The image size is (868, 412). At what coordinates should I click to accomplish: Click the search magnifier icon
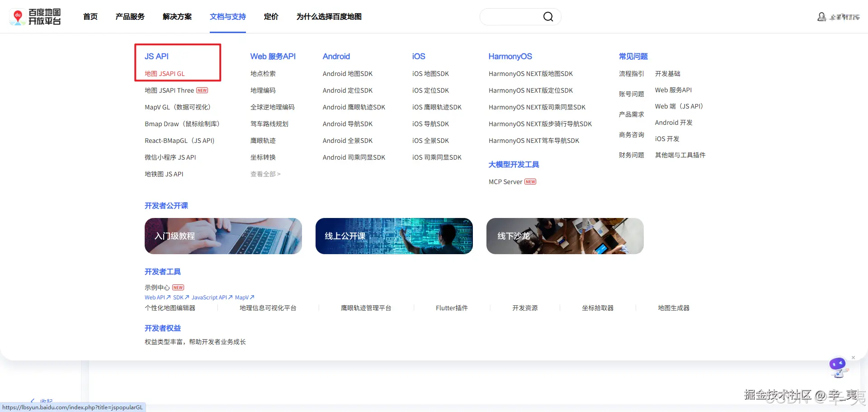[x=548, y=17]
